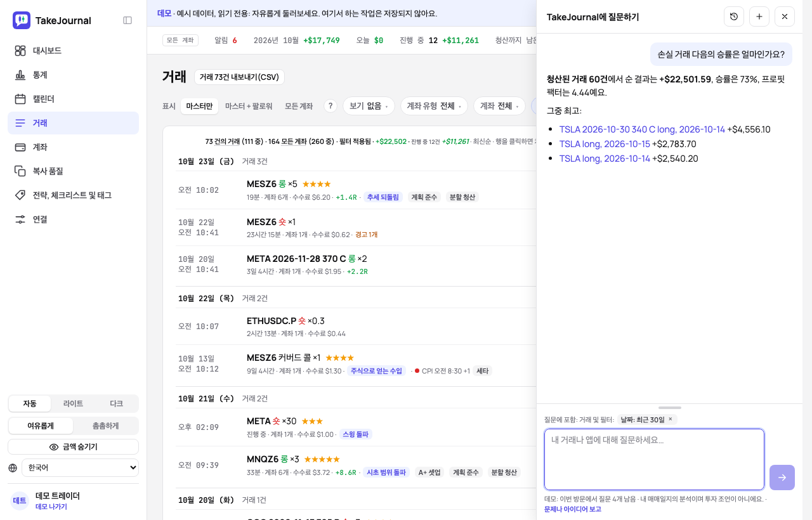
Task: Click the tag icon for 전략, 체크리스트 및 태그
Action: pyautogui.click(x=20, y=195)
